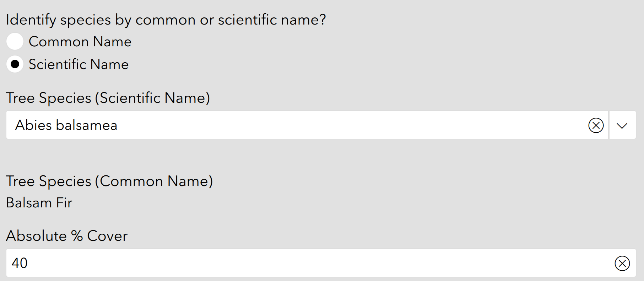This screenshot has width=644, height=281.
Task: Select the Common Name radio button
Action: point(15,42)
